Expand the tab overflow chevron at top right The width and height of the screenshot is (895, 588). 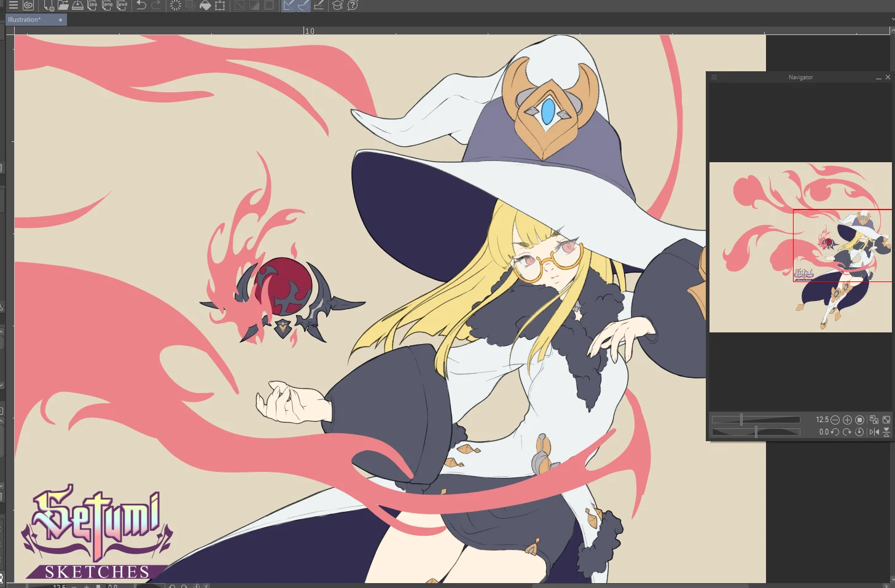pyautogui.click(x=892, y=19)
